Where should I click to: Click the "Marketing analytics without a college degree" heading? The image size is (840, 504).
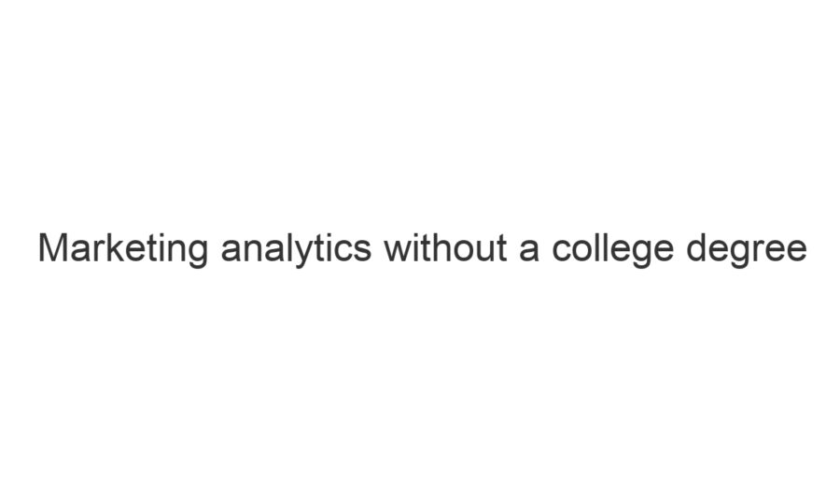pyautogui.click(x=422, y=249)
